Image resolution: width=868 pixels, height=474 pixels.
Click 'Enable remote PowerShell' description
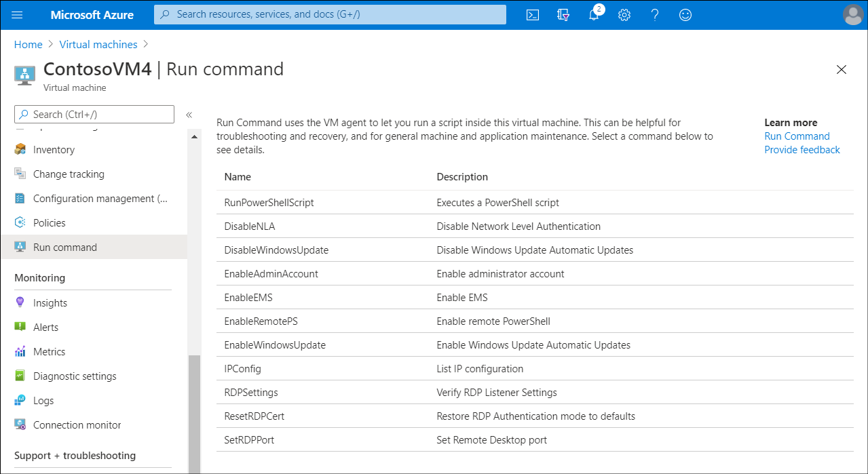pyautogui.click(x=493, y=321)
